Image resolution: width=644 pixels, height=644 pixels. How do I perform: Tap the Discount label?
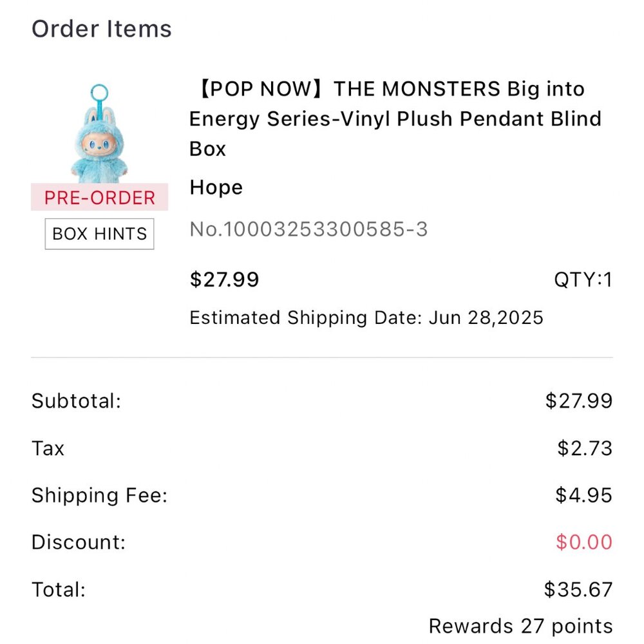pos(78,542)
